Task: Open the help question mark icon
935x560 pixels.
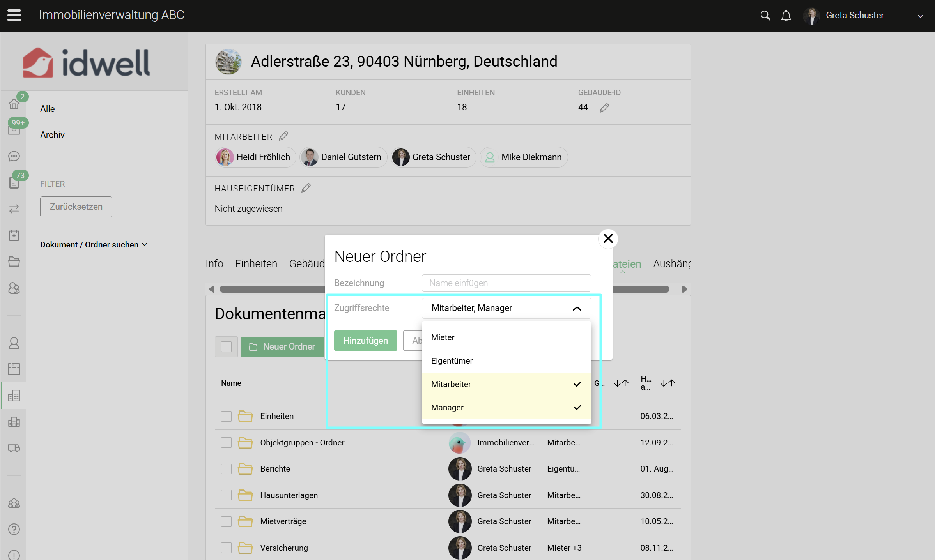Action: [x=14, y=529]
